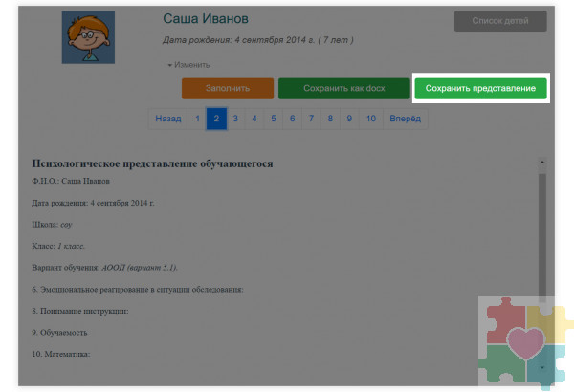Click the child avatar picture
Image resolution: width=574 pixels, height=392 pixels.
tap(88, 37)
